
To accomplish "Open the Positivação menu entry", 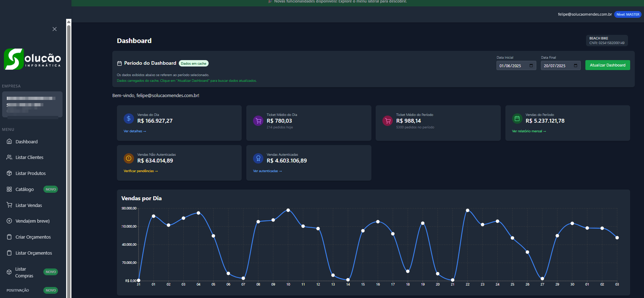I will point(18,290).
